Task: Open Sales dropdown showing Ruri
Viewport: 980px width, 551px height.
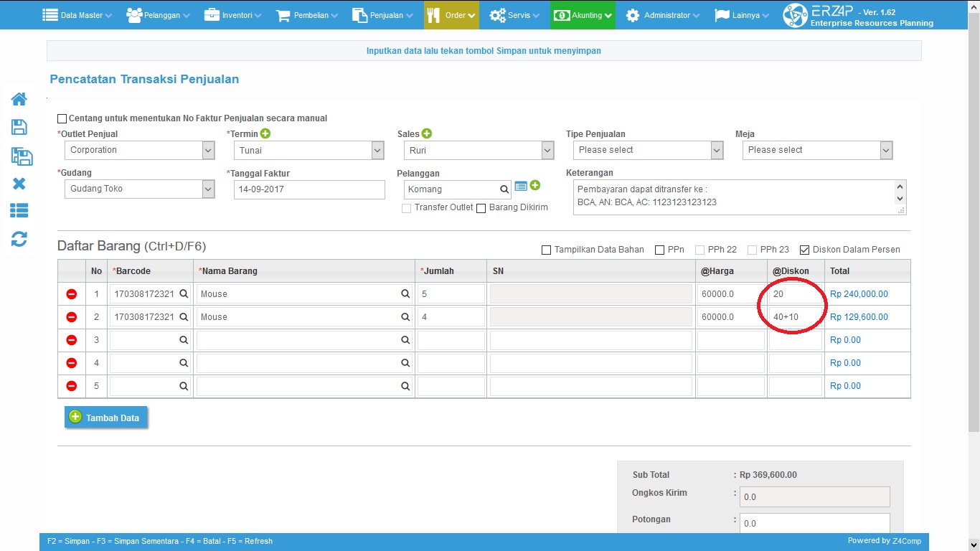Action: (x=479, y=150)
